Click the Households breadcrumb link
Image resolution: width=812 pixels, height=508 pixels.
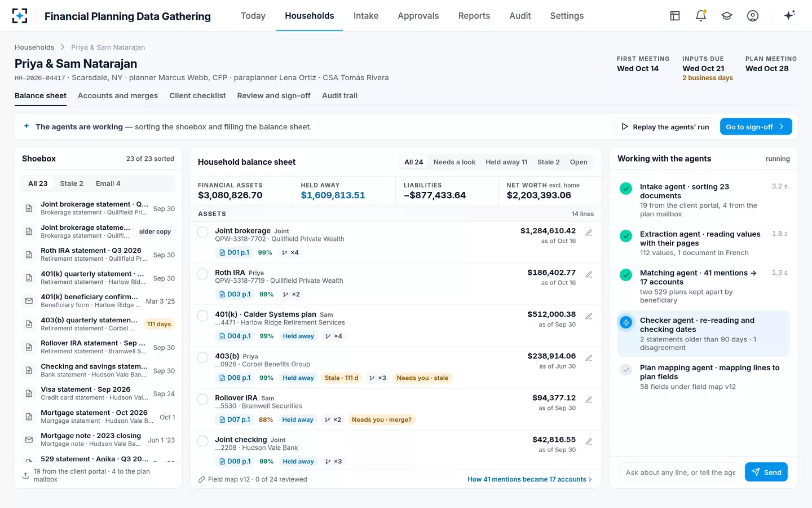(34, 47)
